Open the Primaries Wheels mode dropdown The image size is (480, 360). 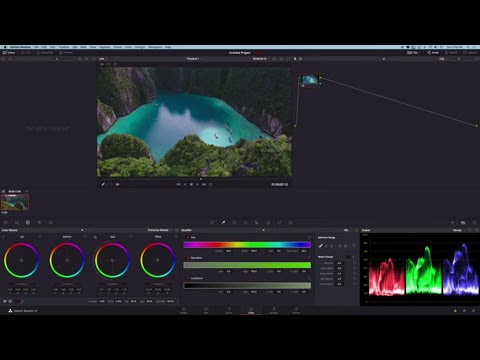pyautogui.click(x=160, y=230)
